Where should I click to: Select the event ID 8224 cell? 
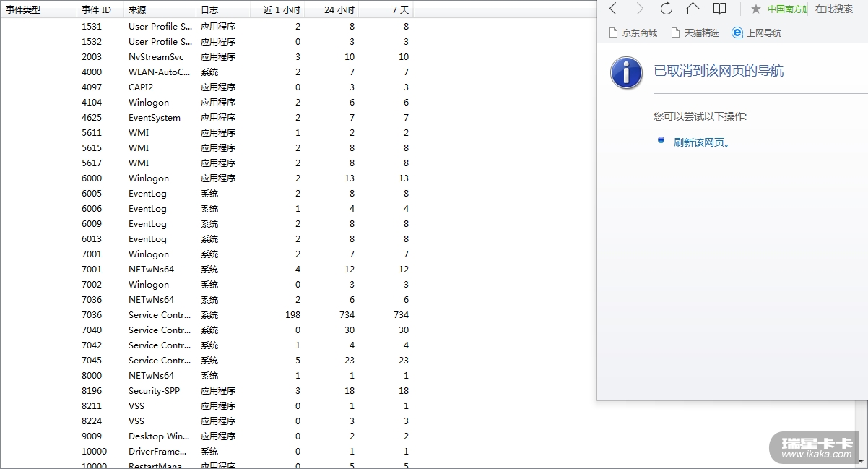coord(92,421)
